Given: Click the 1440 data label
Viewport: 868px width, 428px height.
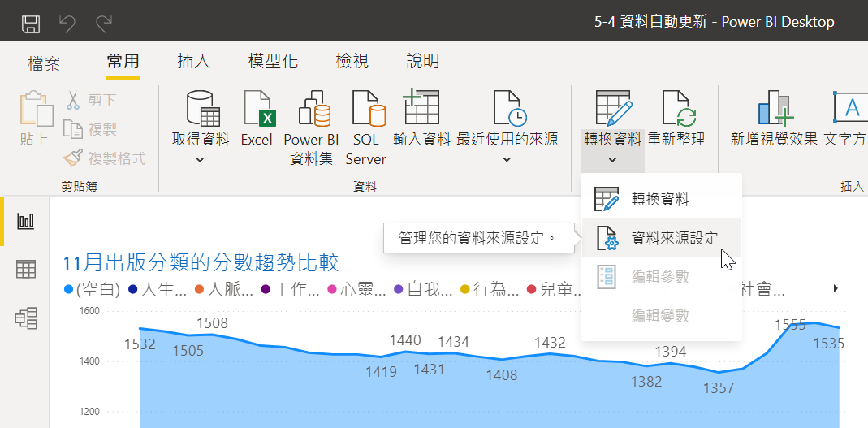Looking at the screenshot, I should coord(405,340).
